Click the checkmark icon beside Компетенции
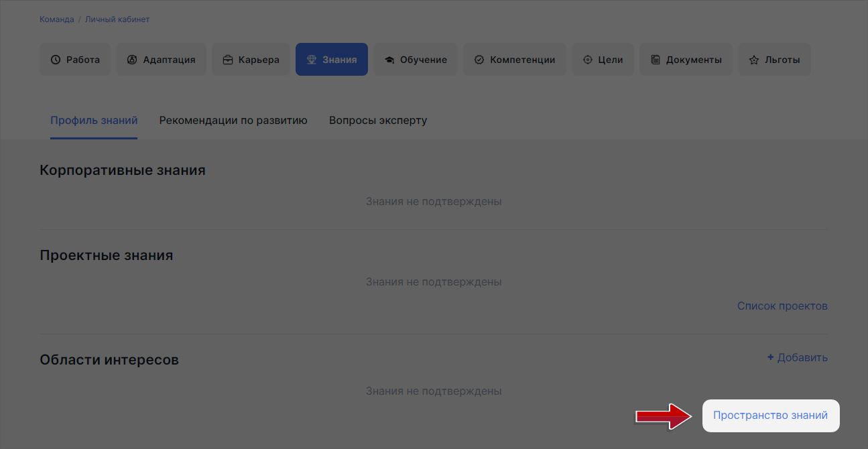This screenshot has width=868, height=449. pos(479,59)
